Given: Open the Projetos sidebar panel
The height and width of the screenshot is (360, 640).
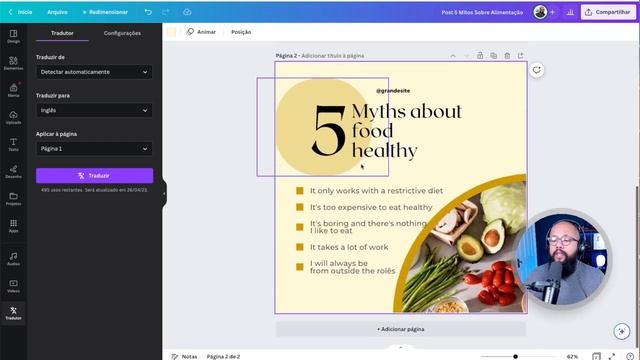Looking at the screenshot, I should [13, 198].
